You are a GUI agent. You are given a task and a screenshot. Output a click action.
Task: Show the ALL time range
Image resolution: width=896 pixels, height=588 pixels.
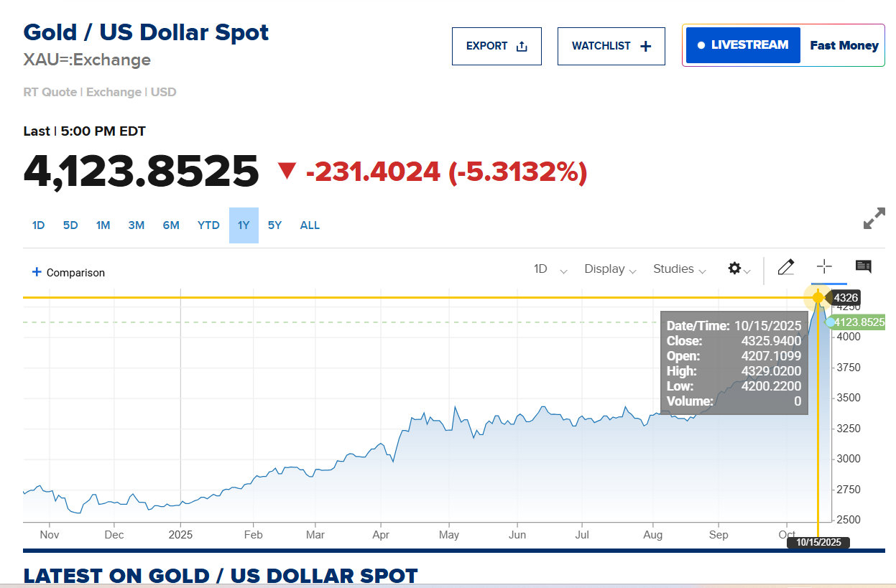pyautogui.click(x=310, y=225)
